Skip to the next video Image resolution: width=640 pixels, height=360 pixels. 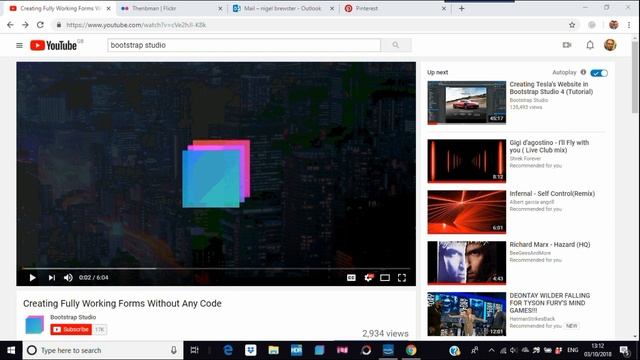tap(51, 278)
